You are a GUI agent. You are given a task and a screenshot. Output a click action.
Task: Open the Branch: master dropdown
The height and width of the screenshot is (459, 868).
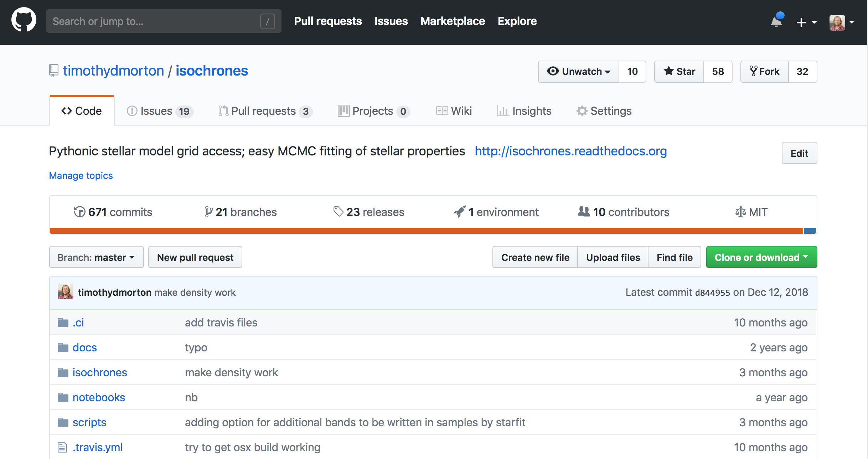96,257
